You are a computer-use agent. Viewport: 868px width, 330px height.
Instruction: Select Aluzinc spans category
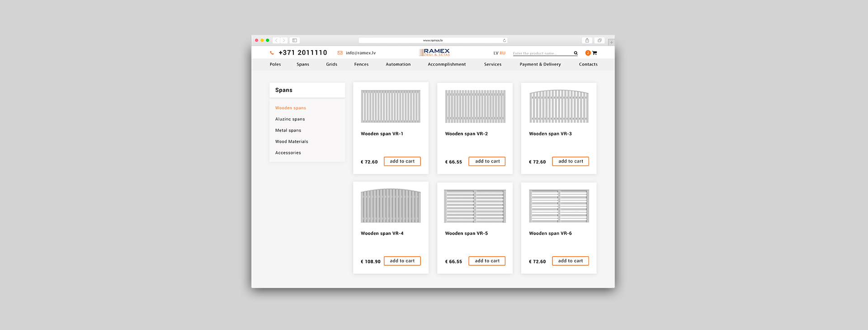[x=290, y=119]
